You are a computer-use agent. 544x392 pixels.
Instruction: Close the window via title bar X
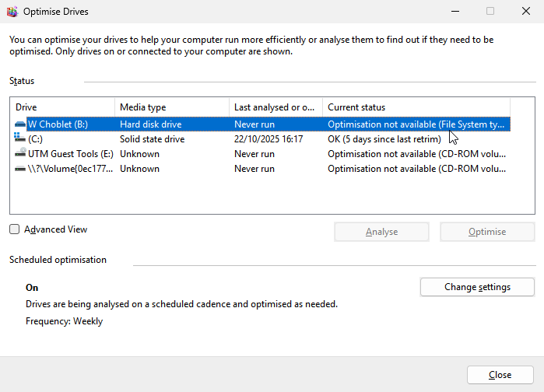pyautogui.click(x=526, y=12)
